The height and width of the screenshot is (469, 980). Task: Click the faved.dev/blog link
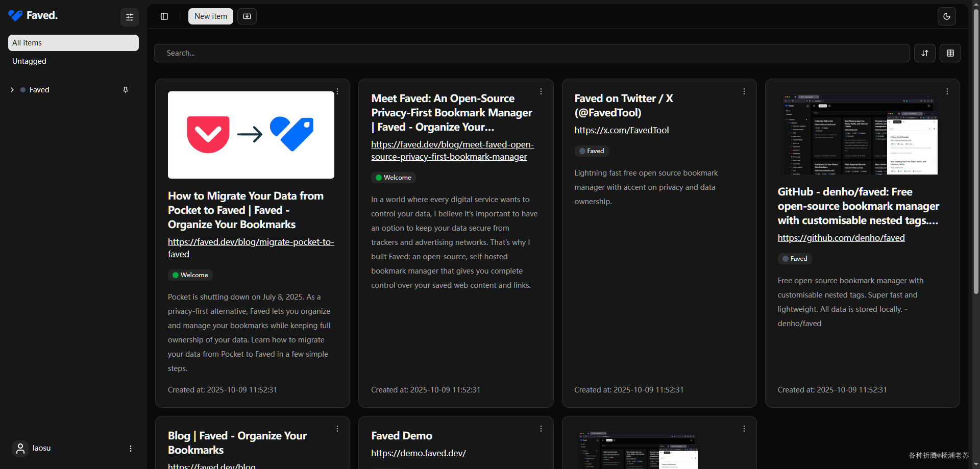click(212, 466)
